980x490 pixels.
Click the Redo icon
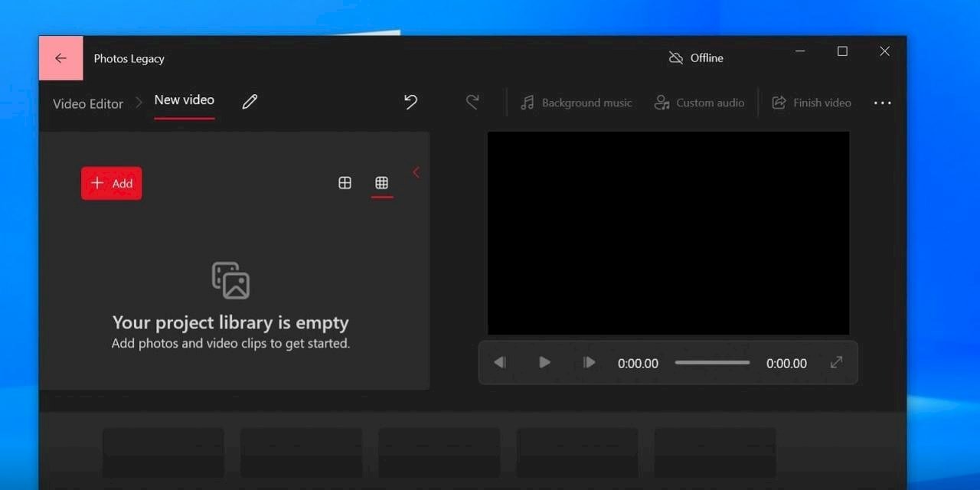pos(472,102)
